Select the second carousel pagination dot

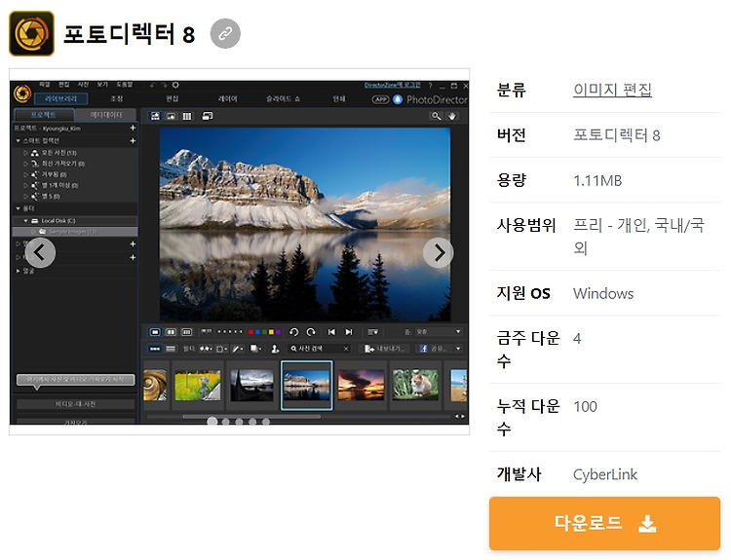pyautogui.click(x=226, y=422)
